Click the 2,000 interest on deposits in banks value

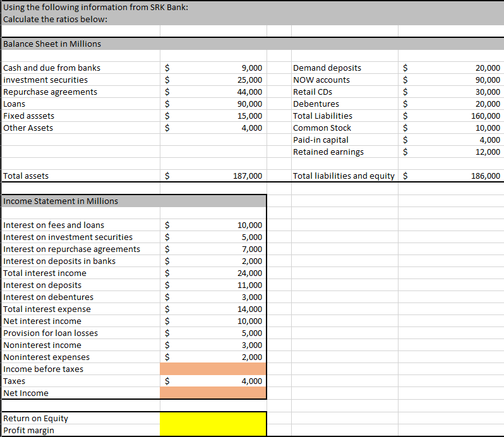point(213,261)
